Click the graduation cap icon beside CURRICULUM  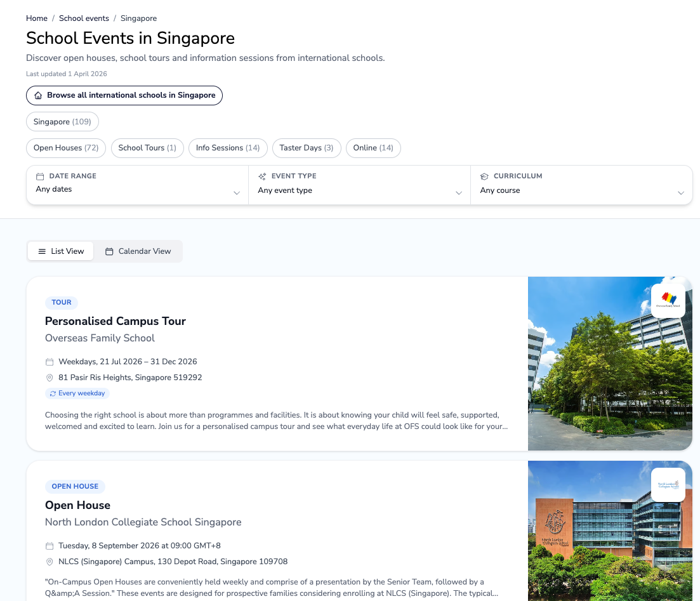pyautogui.click(x=484, y=176)
